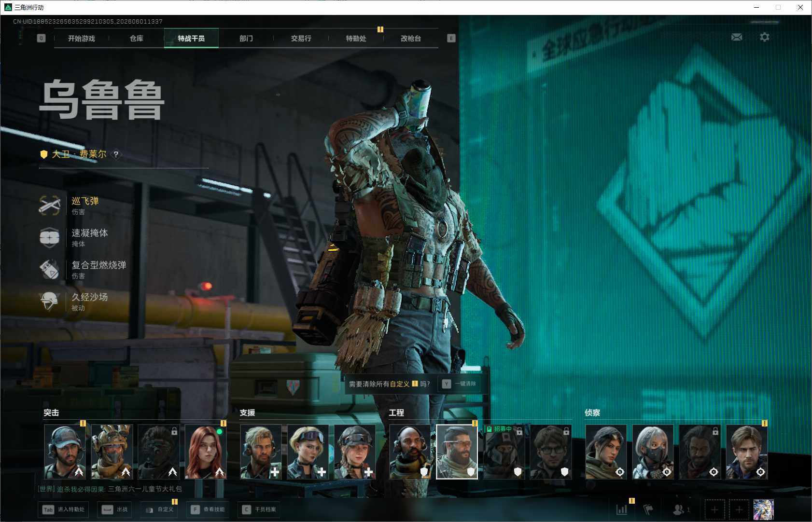
Task: Select the 速凝掩体 skill icon
Action: [49, 237]
